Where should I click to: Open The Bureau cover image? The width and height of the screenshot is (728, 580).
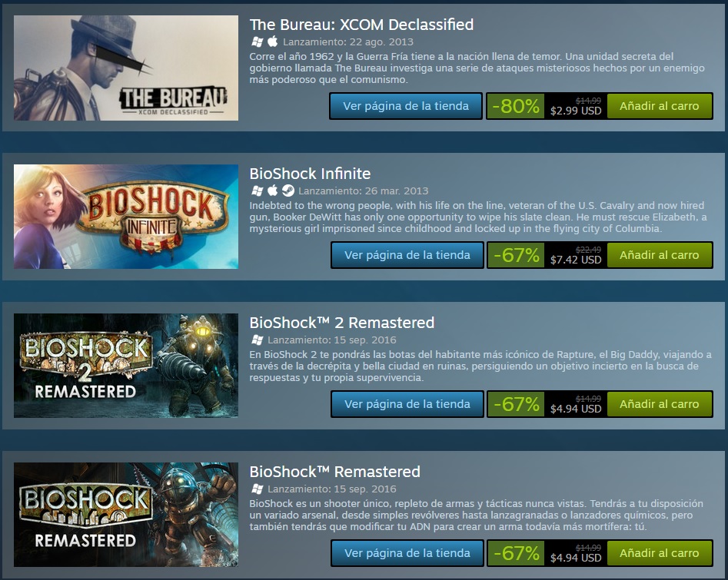[126, 68]
